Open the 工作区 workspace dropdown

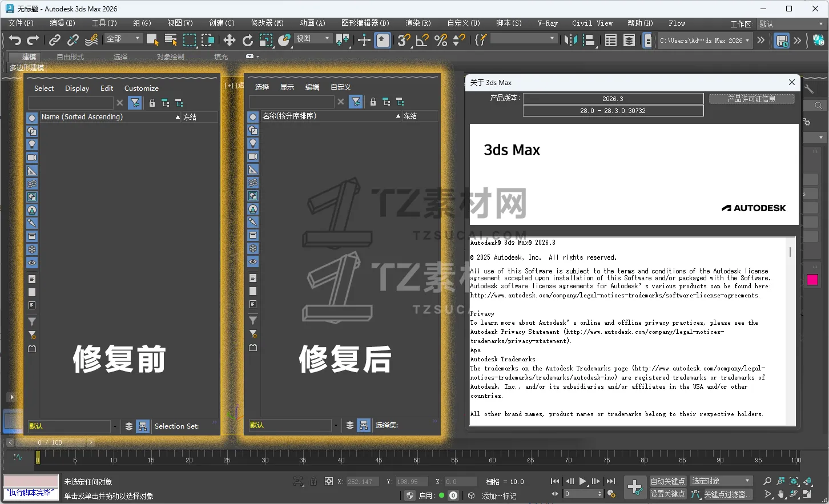(791, 24)
